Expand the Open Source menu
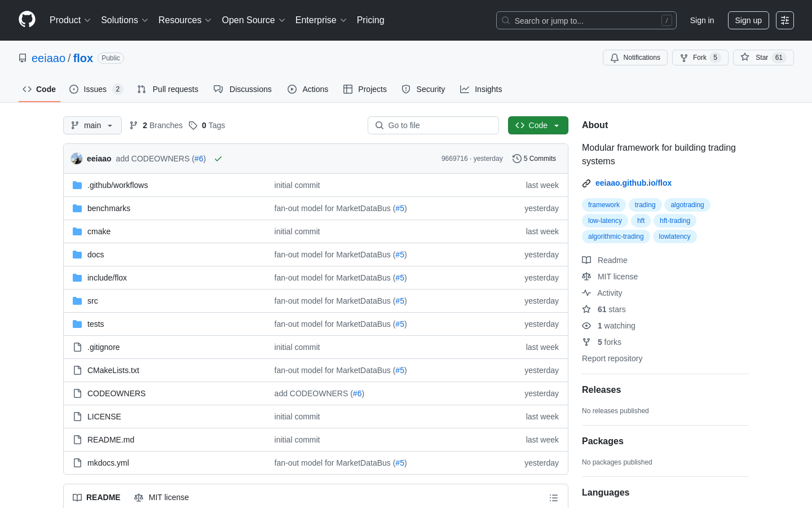This screenshot has height=508, width=812. [253, 20]
